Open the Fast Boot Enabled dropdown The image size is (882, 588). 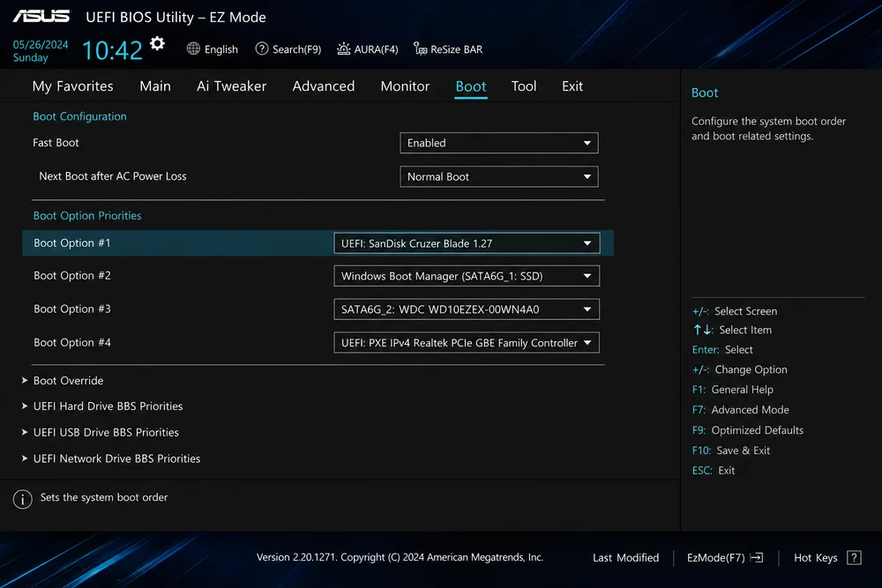pyautogui.click(x=499, y=143)
